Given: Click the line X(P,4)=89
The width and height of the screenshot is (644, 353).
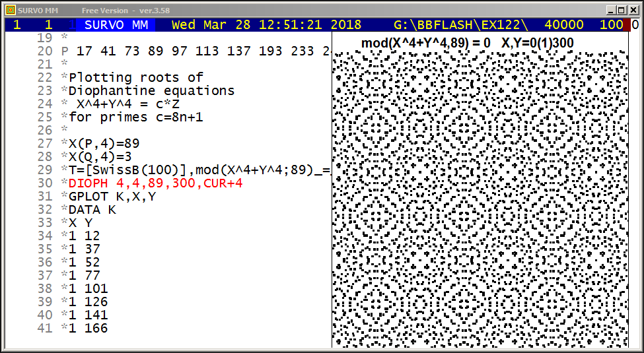Looking at the screenshot, I should 104,143.
